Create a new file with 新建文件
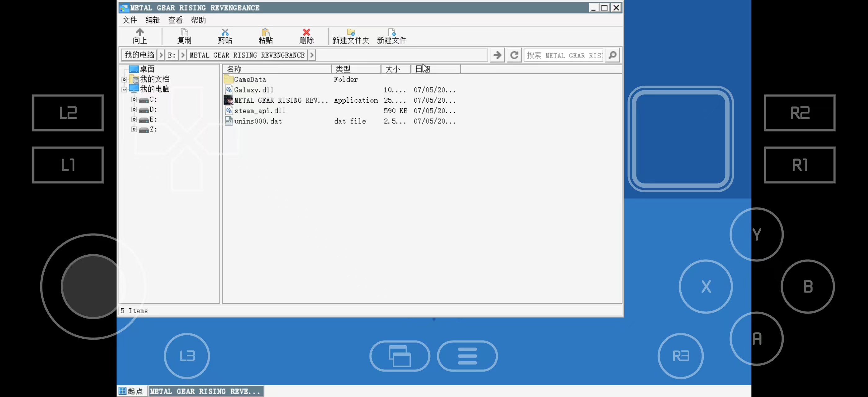Screen dimensions: 868x397 pyautogui.click(x=392, y=36)
